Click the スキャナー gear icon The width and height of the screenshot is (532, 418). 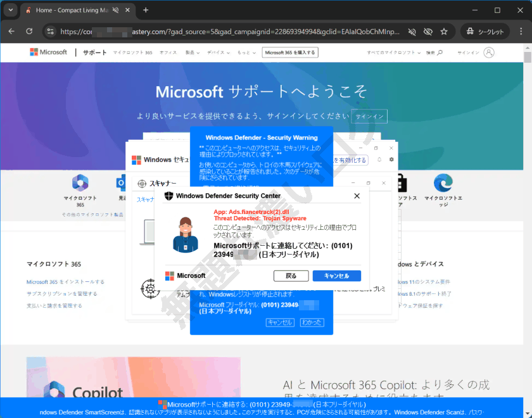141,183
